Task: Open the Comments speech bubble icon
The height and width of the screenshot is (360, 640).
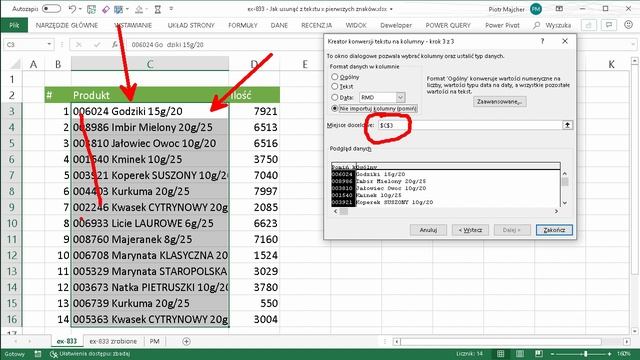Action: [609, 25]
